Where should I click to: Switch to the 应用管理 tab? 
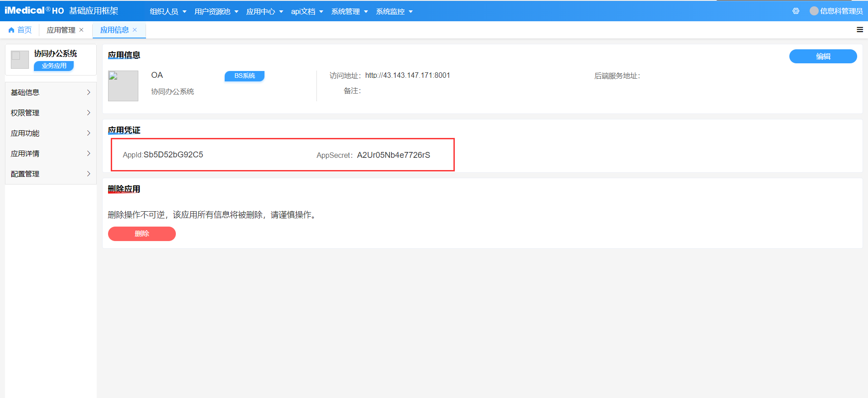[x=61, y=30]
